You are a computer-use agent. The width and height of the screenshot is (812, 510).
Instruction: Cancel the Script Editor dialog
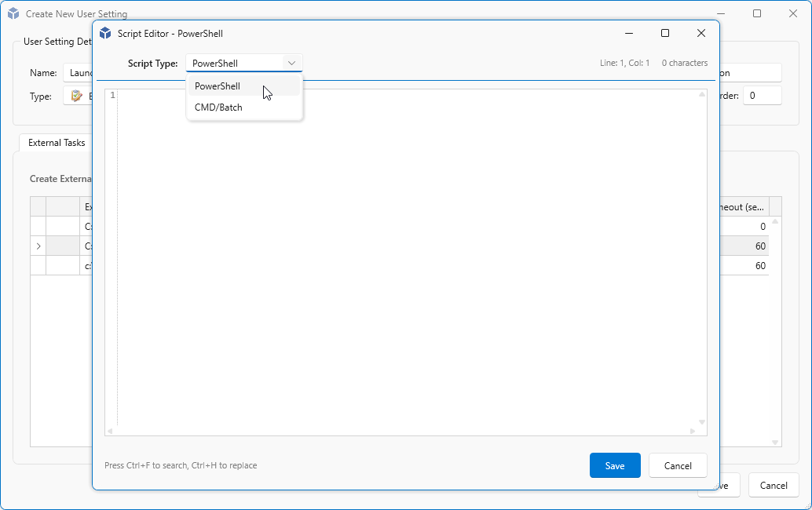(678, 465)
